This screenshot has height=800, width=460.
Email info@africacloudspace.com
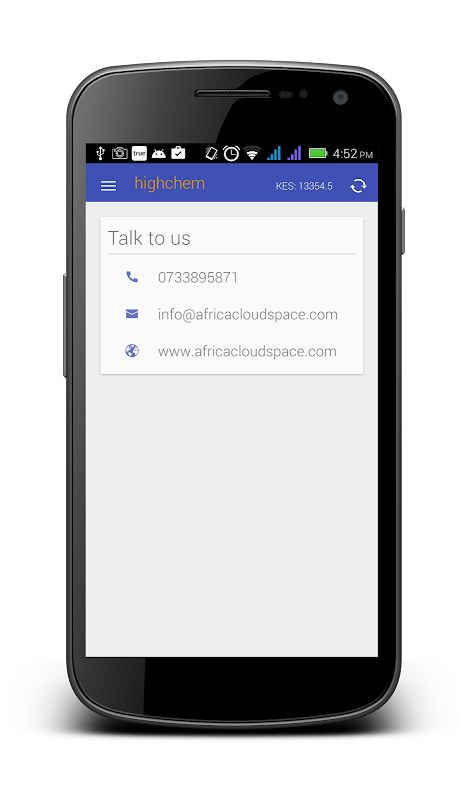(x=248, y=314)
